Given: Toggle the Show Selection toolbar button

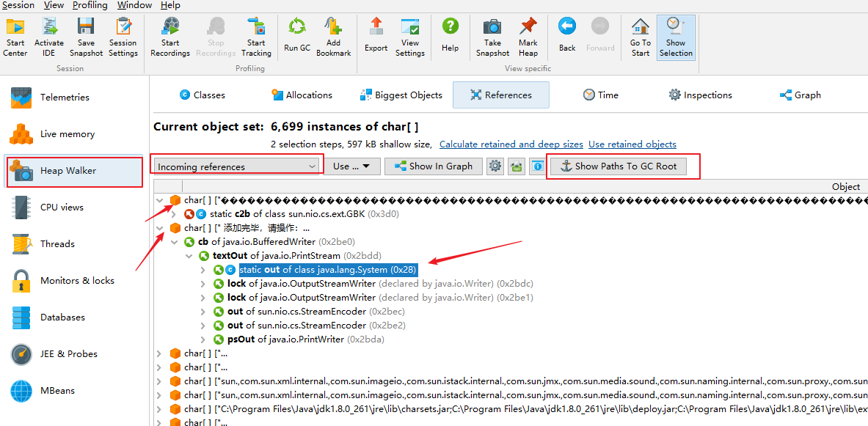Looking at the screenshot, I should click(x=676, y=37).
